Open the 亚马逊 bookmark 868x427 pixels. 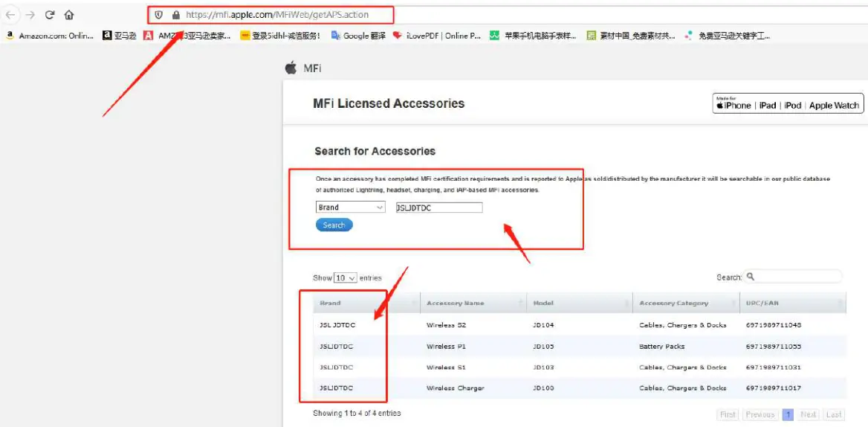[x=120, y=36]
